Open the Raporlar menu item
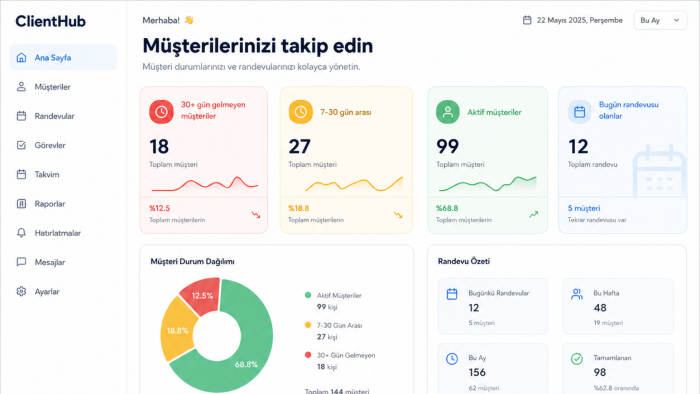The image size is (700, 394). 63,203
